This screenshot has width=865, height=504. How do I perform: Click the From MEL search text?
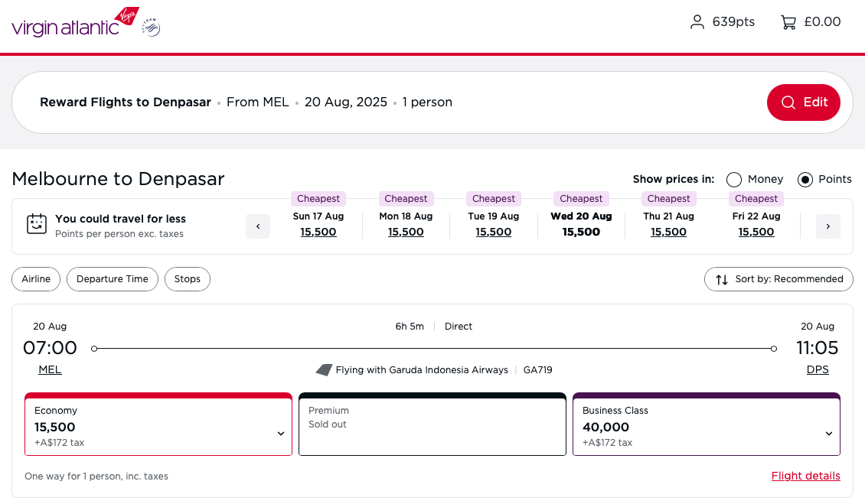point(258,102)
